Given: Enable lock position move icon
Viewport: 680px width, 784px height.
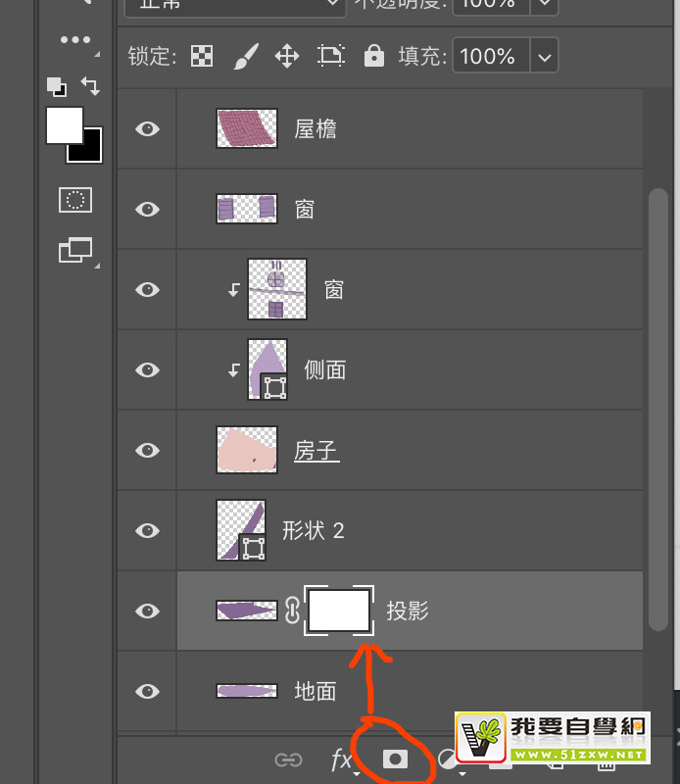Looking at the screenshot, I should click(286, 56).
